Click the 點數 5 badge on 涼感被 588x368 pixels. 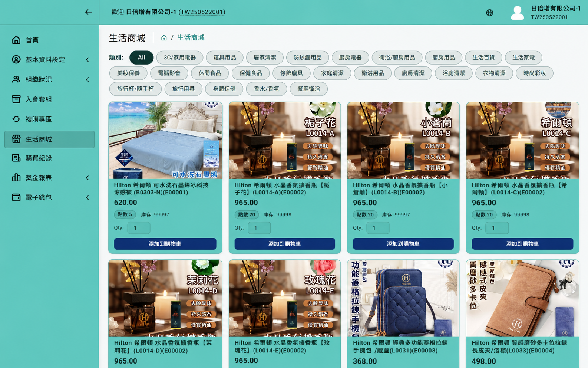click(125, 214)
